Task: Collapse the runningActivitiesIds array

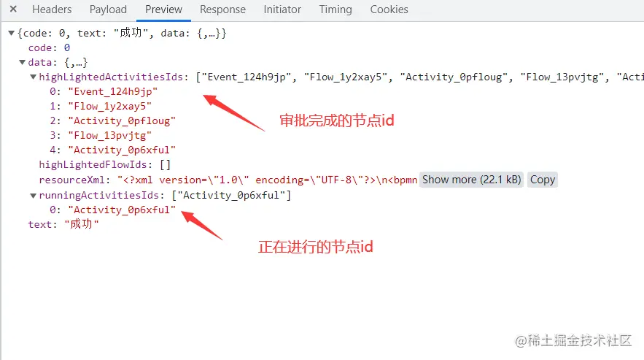Action: coord(34,196)
